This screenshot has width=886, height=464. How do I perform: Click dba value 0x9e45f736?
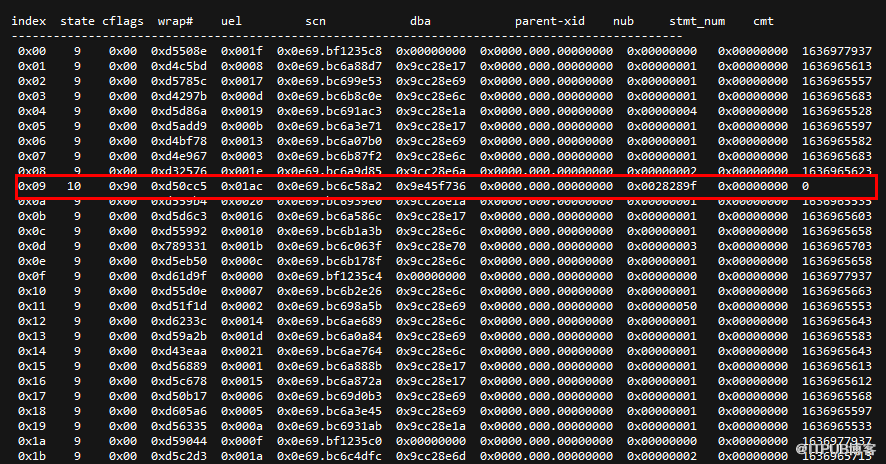(431, 187)
